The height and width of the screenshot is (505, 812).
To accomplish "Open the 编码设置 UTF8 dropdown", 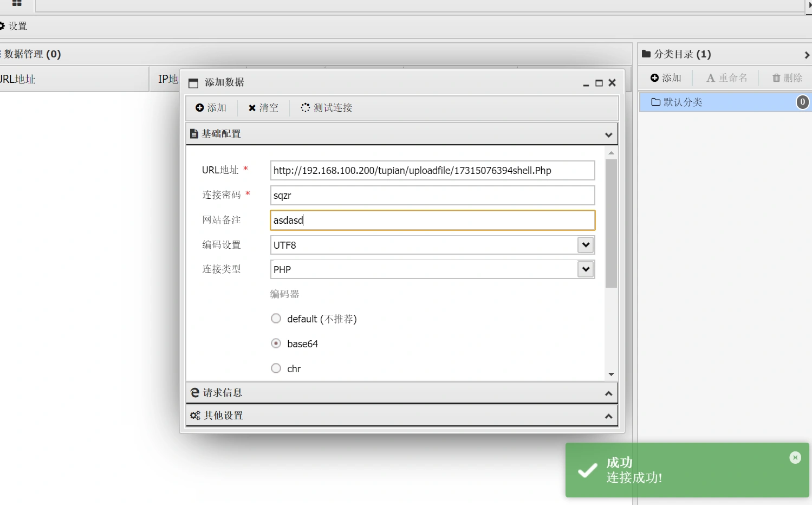I will 586,245.
